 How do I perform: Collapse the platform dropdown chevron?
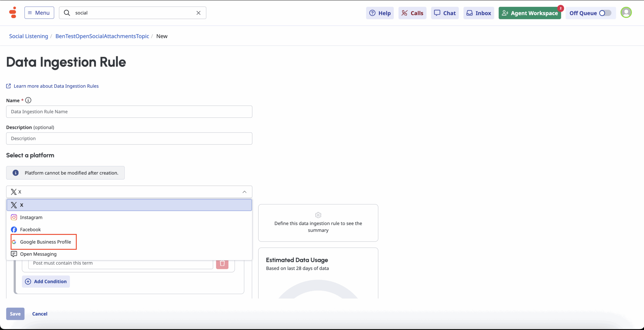[244, 192]
